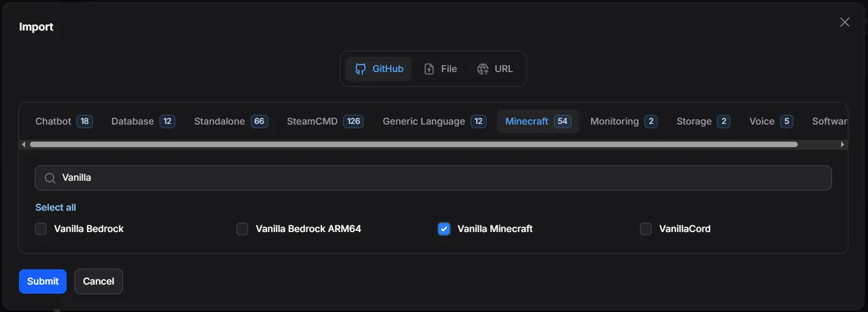Screen dimensions: 868x312
Task: Switch to URL import source
Action: (495, 69)
